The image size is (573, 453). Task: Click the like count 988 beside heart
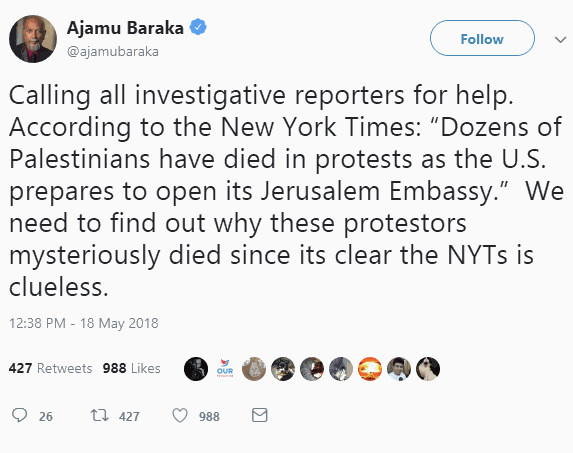(209, 416)
